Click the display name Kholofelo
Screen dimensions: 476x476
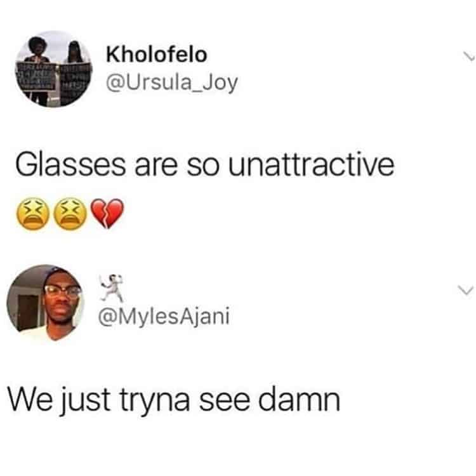(x=156, y=55)
